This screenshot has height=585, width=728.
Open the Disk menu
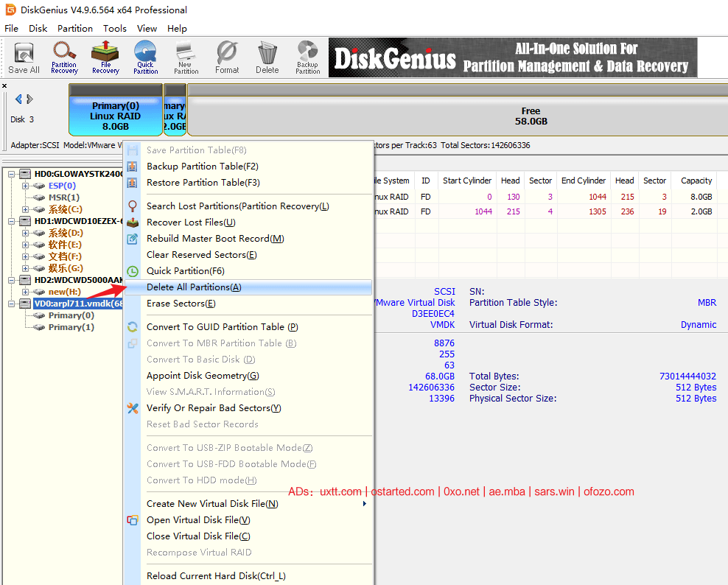[x=38, y=28]
